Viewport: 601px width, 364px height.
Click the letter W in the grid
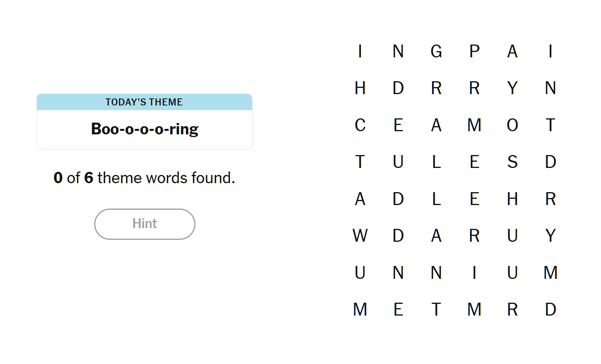tap(360, 236)
